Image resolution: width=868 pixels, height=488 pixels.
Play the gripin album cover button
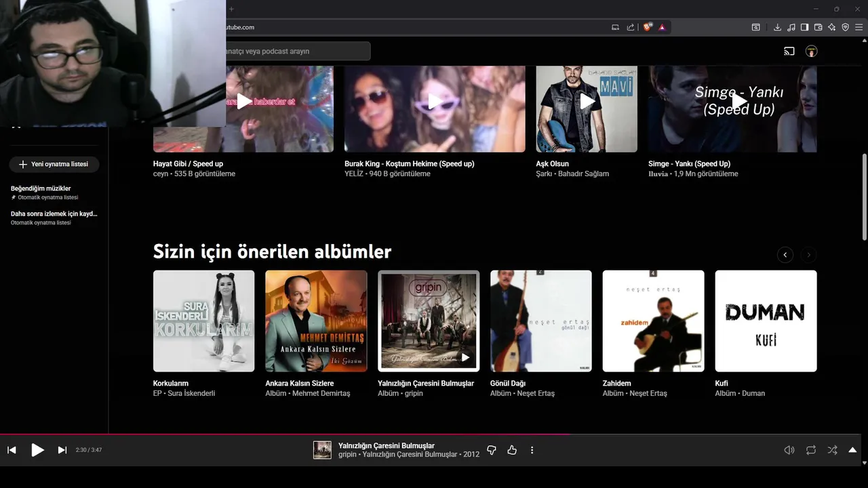coord(465,357)
